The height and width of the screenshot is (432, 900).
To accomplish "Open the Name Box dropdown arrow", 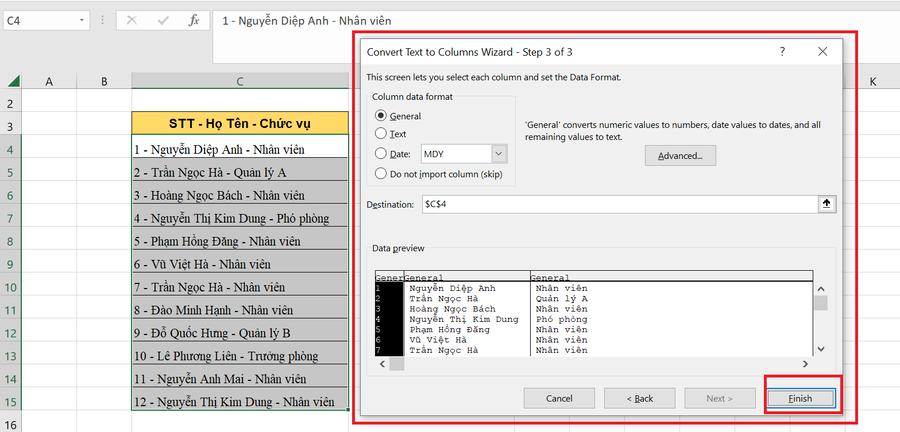I will (82, 21).
